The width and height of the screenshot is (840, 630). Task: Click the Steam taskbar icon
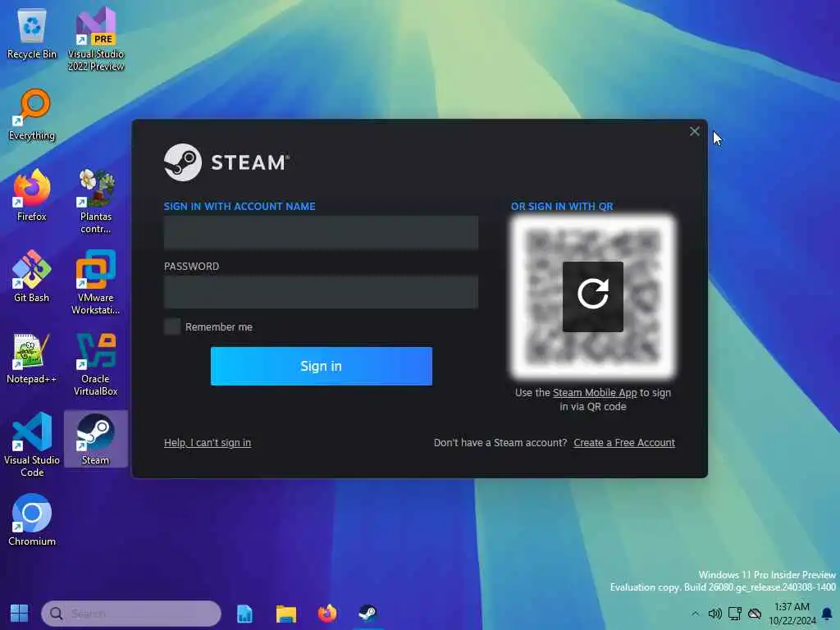pos(368,613)
